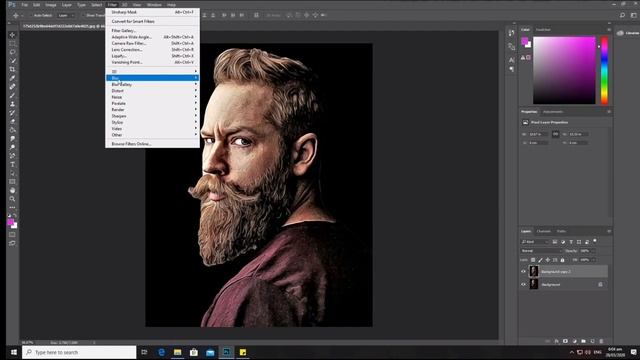Select the Healing Brush tool
Screen dimensions: 640x360
[x=12, y=87]
